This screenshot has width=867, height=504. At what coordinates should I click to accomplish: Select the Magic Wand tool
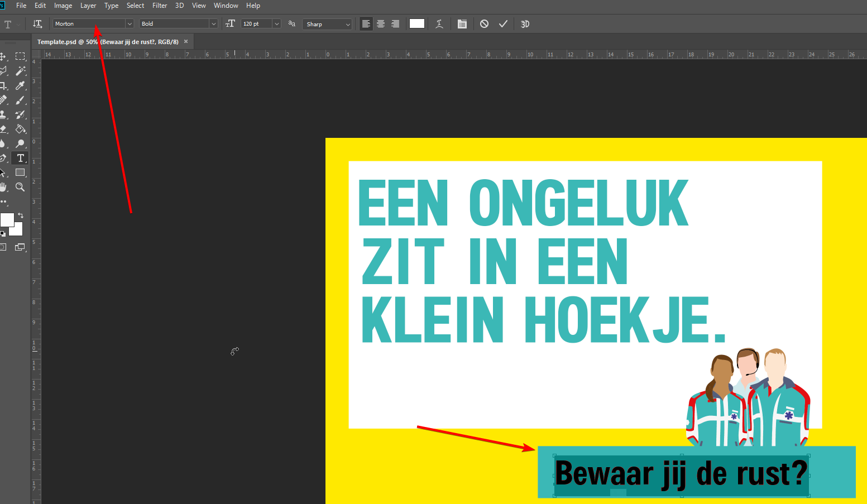[20, 71]
